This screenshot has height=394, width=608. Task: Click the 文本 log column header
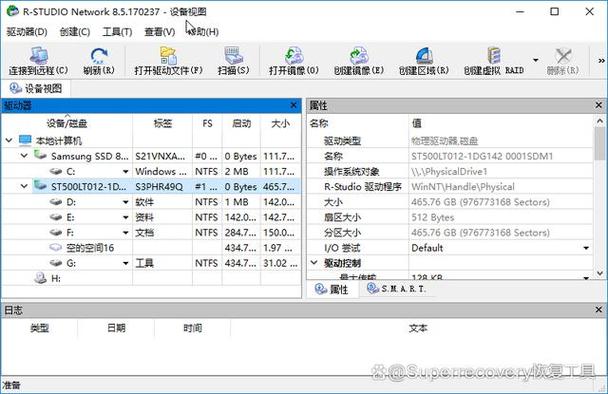[x=418, y=328]
